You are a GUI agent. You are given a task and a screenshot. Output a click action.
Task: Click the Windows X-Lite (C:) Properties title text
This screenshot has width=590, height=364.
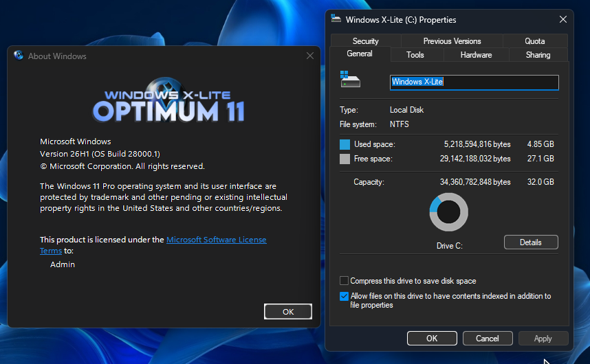click(x=401, y=19)
